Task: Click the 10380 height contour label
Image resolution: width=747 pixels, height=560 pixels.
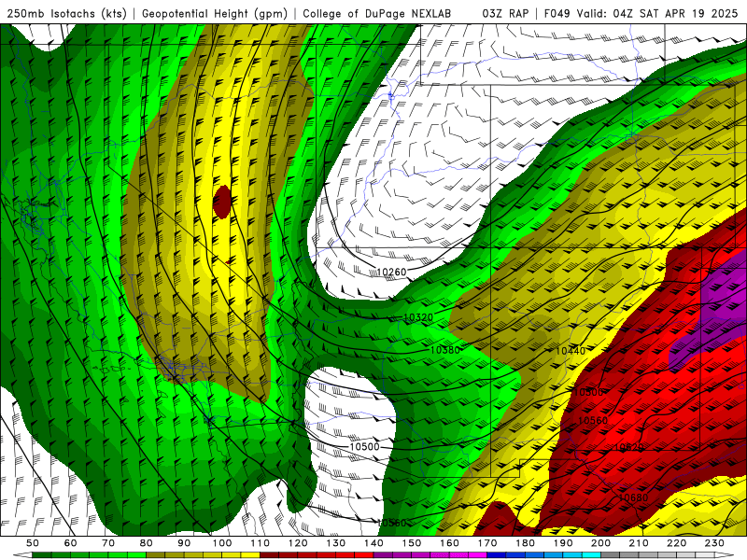Action: 445,350
